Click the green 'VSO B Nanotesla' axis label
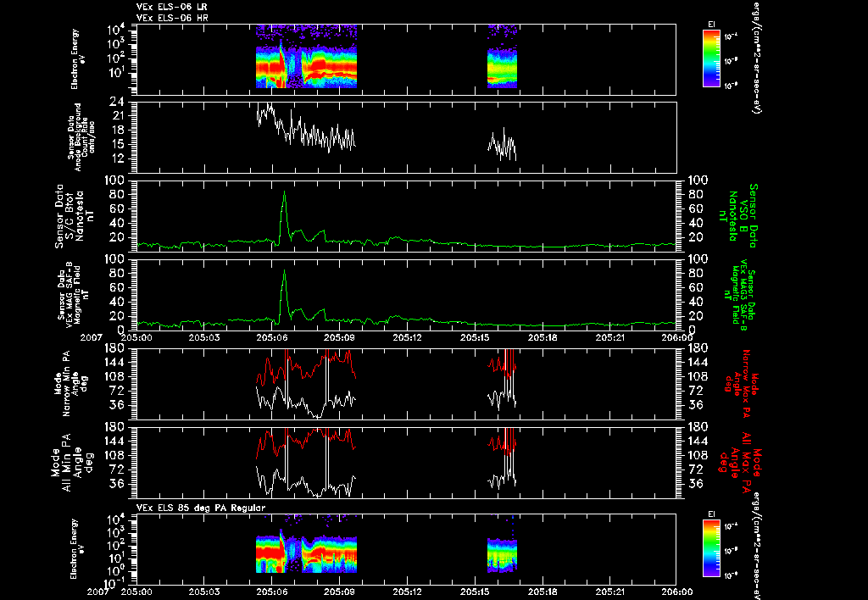This screenshot has width=868, height=600. pos(737,216)
